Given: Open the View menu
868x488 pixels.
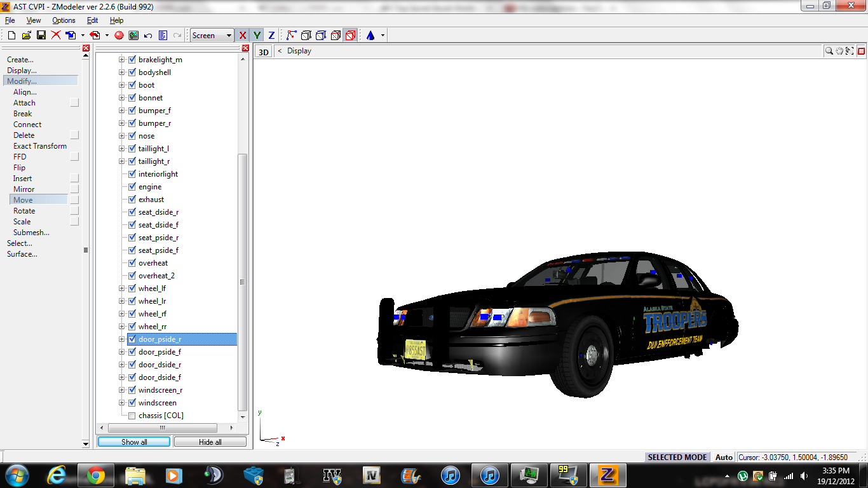Looking at the screenshot, I should [34, 20].
